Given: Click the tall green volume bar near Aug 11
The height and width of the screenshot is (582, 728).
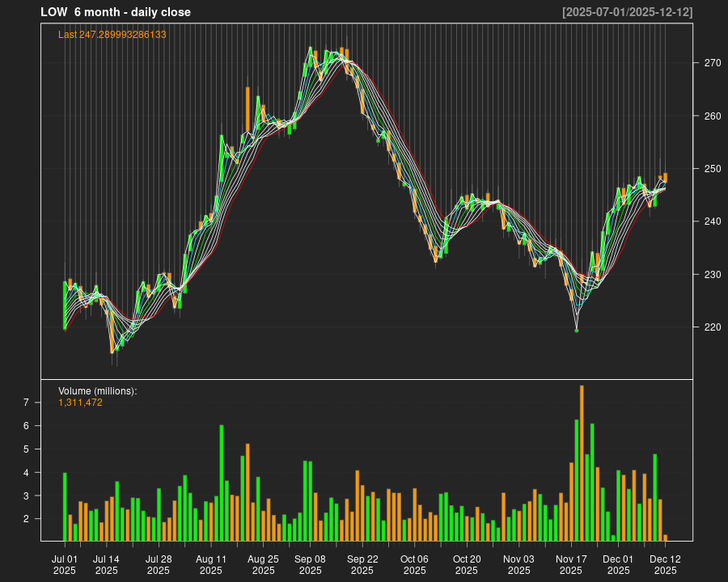Looking at the screenshot, I should click(x=222, y=483).
